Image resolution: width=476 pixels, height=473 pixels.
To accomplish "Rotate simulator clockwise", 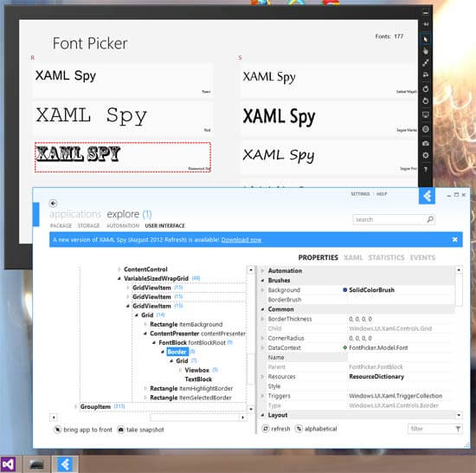I will 425,88.
